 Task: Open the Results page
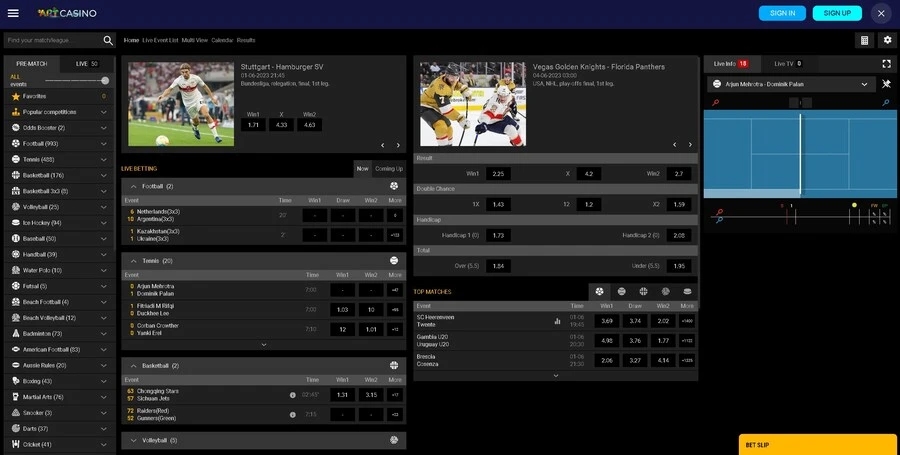point(246,40)
